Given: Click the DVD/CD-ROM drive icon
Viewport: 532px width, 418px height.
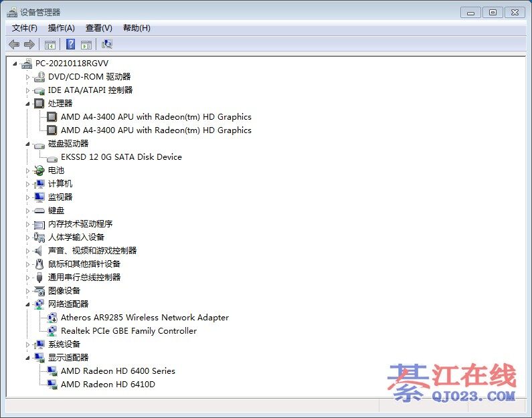Looking at the screenshot, I should 39,77.
